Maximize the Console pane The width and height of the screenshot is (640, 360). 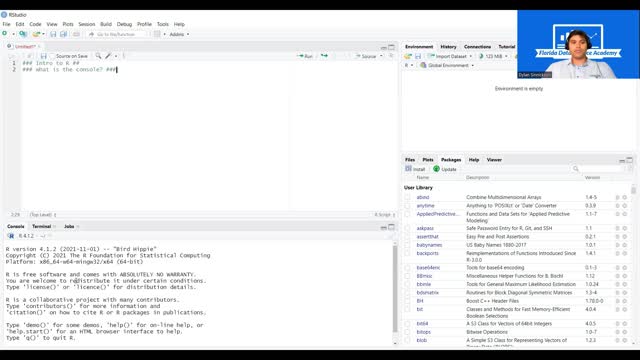(x=391, y=227)
